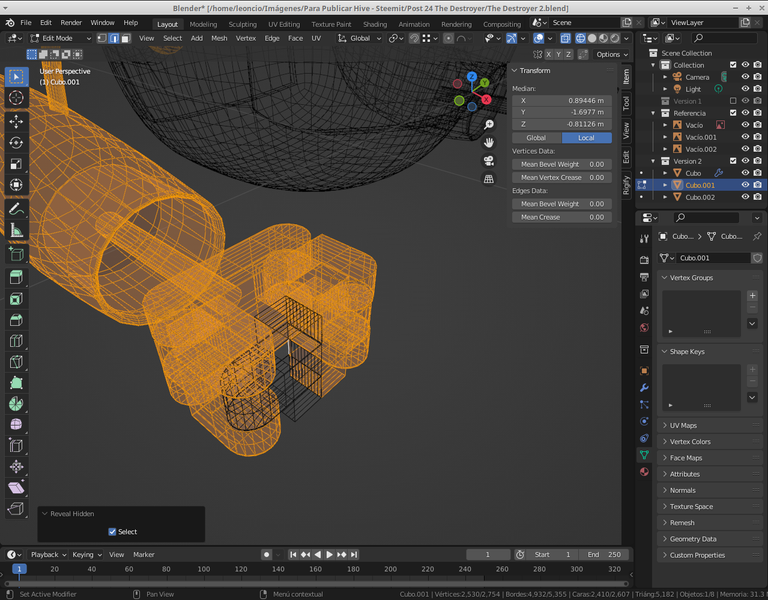Select the Add Cube tool
Screen dimensions: 768x600
click(16, 254)
